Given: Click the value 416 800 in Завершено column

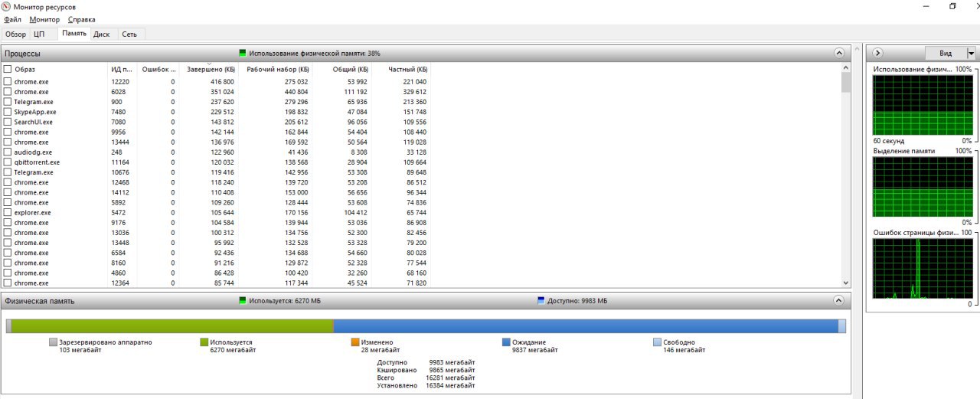Looking at the screenshot, I should [x=222, y=81].
